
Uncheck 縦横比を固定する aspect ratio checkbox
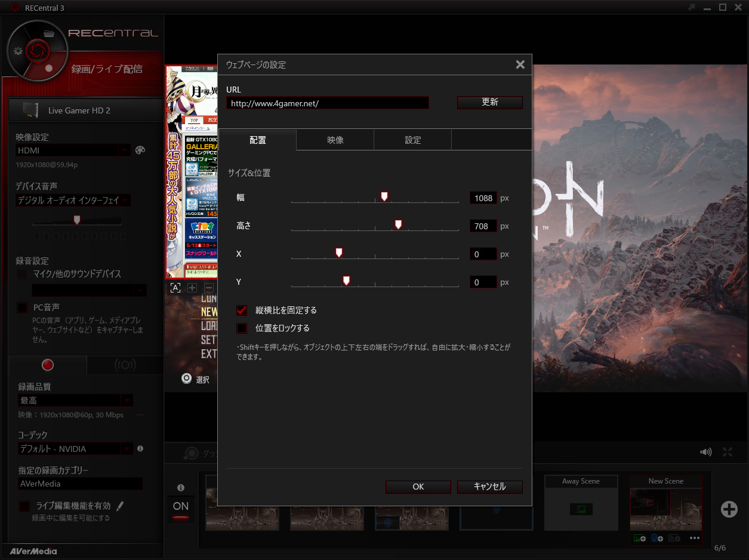tap(242, 310)
